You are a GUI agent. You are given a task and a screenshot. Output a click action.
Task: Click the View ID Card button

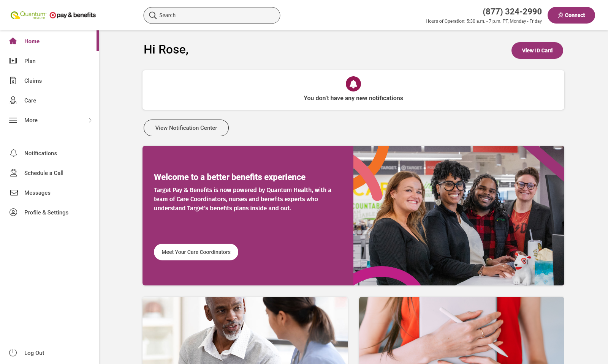[x=537, y=50]
